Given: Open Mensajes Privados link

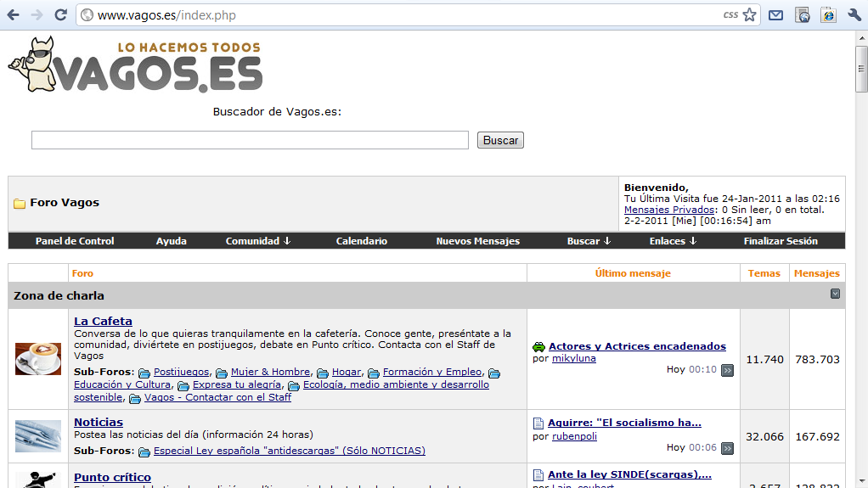Looking at the screenshot, I should pyautogui.click(x=669, y=210).
